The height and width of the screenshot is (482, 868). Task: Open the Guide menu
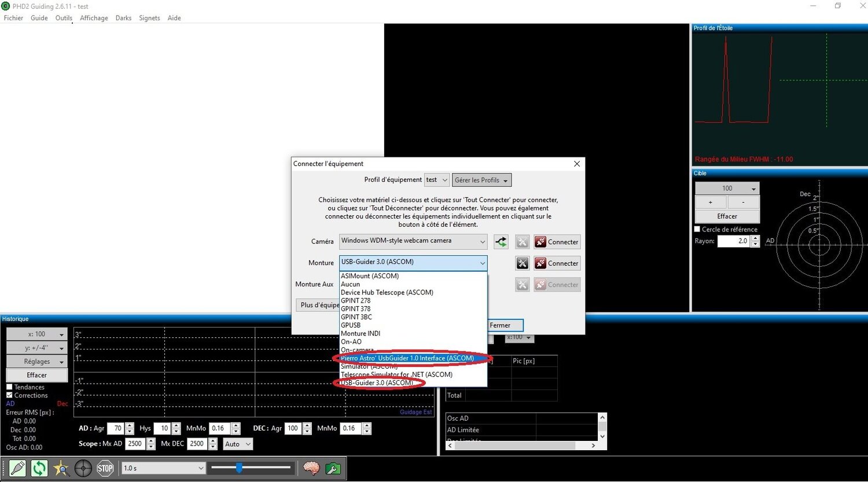(x=39, y=18)
